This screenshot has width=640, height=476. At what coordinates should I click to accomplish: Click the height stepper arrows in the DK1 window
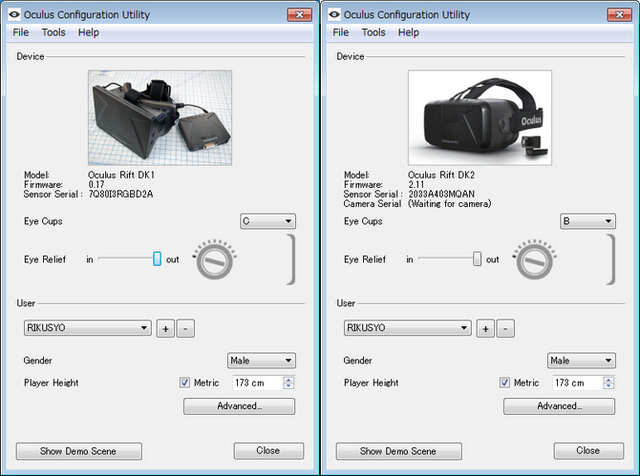pyautogui.click(x=289, y=383)
